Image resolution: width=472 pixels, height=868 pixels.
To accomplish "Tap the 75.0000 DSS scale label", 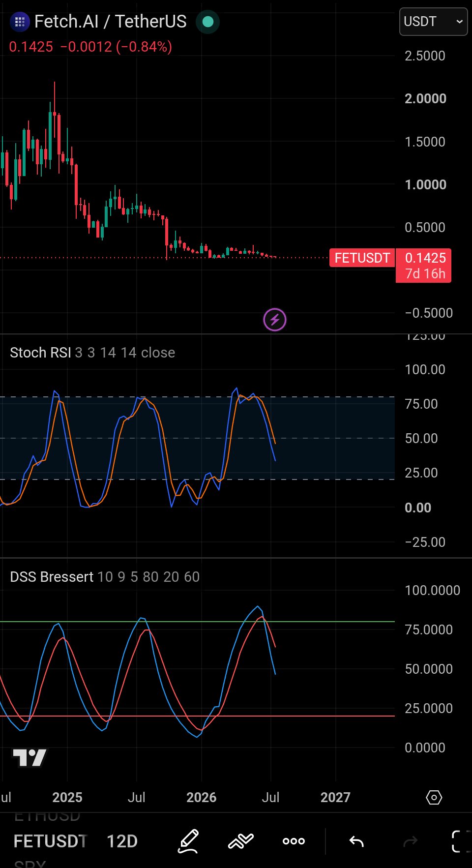I will (428, 629).
